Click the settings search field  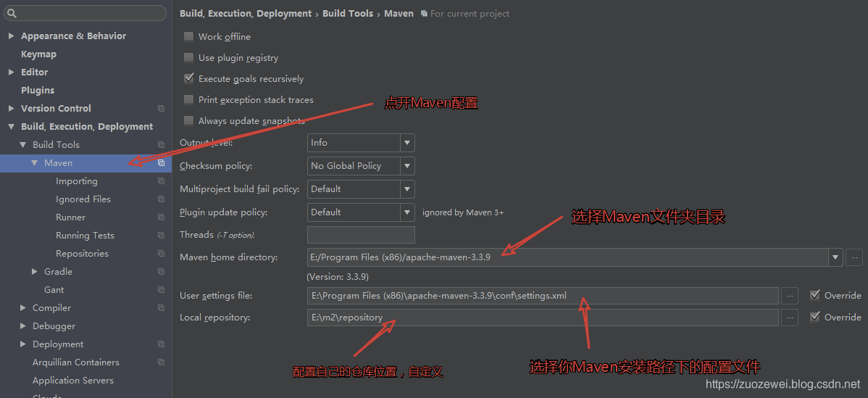[x=85, y=13]
